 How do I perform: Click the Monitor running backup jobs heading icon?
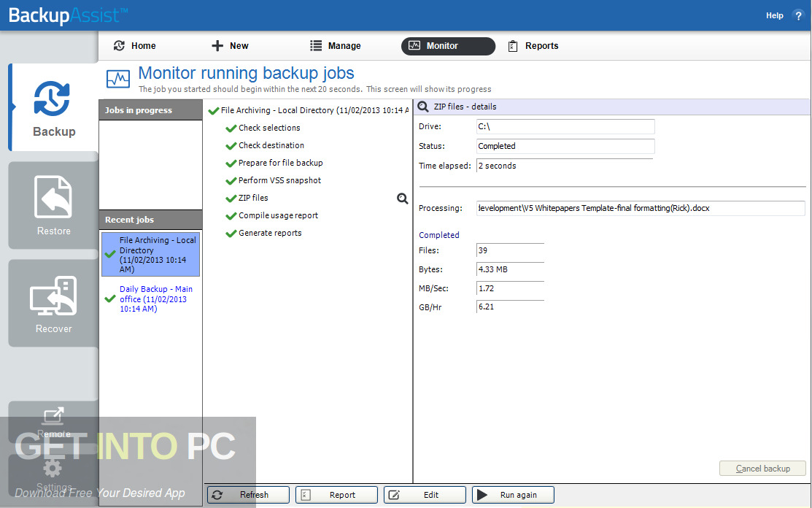pos(118,79)
